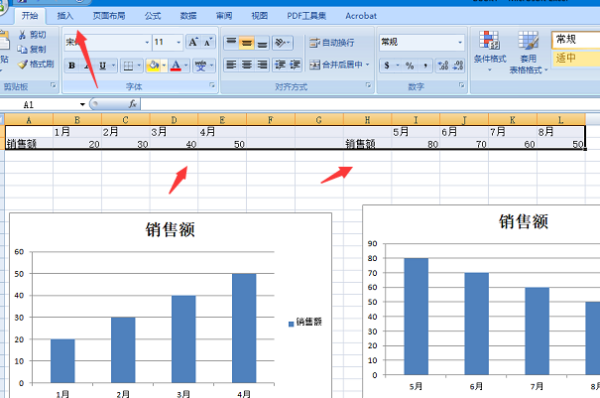Toggle align text left
Screen dimensions: 600x398
coord(231,65)
